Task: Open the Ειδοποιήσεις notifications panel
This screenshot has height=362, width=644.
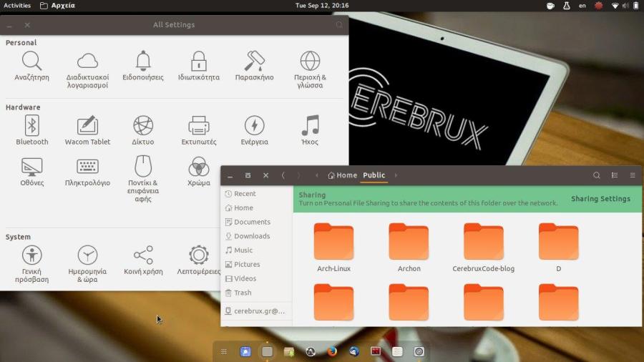Action: pyautogui.click(x=143, y=66)
